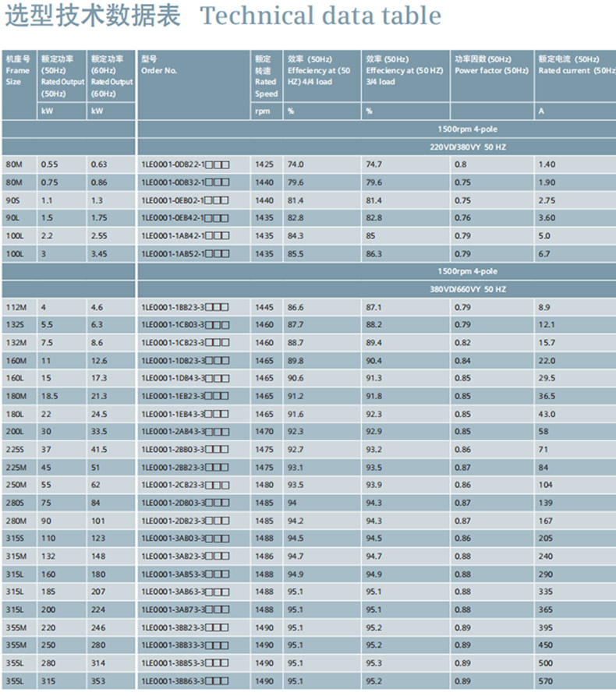The width and height of the screenshot is (616, 696).
Task: Select the efficiency value 94.9
Action: (x=296, y=574)
